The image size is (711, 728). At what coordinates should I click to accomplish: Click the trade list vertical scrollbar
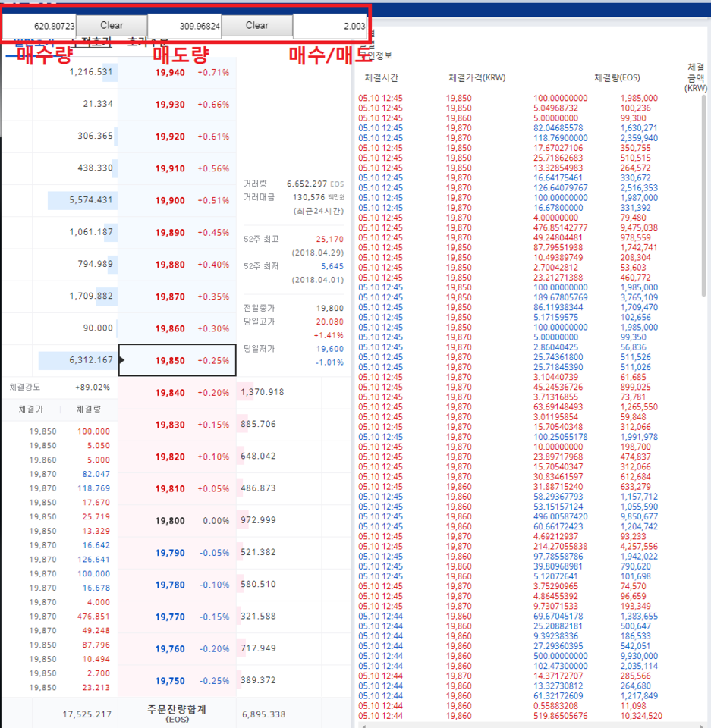(x=703, y=195)
